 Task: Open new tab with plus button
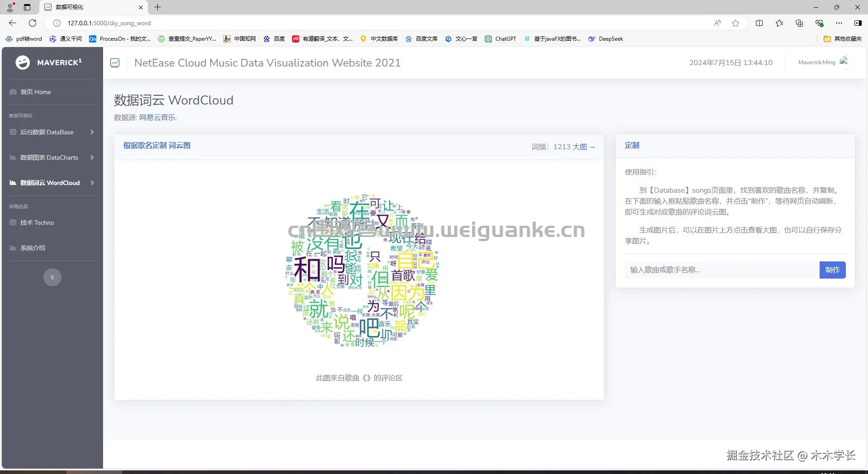(x=157, y=7)
